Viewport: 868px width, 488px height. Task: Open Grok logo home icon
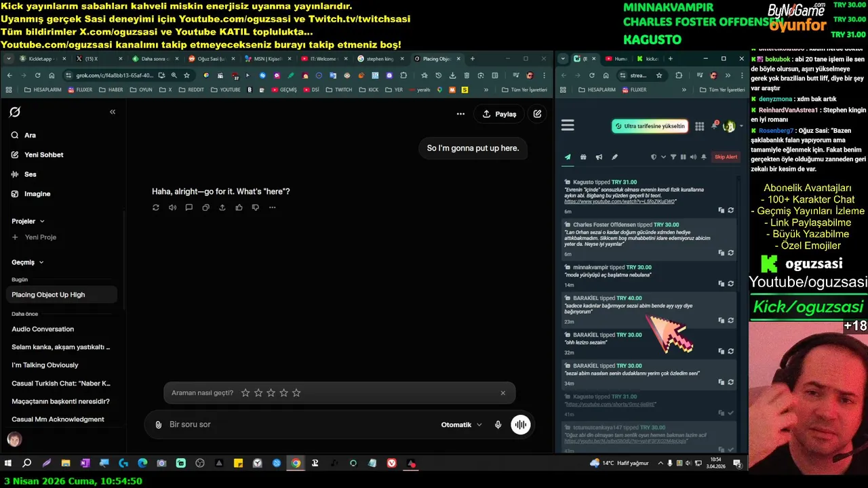click(15, 112)
